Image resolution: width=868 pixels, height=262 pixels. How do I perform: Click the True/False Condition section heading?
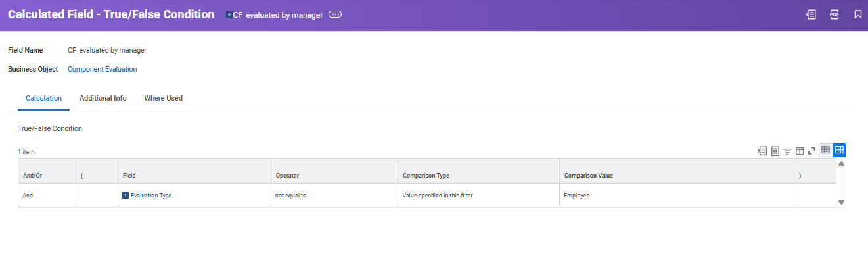pyautogui.click(x=50, y=128)
